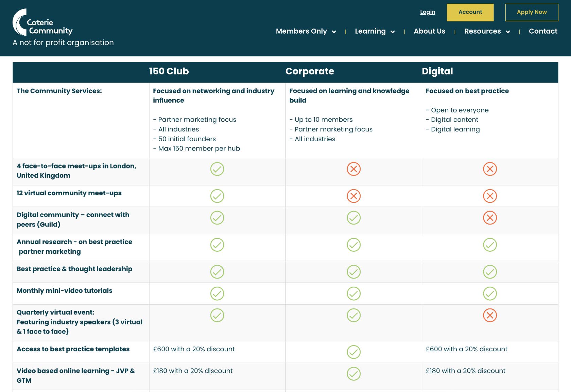
Task: Click '50 initial founders' line
Action: (184, 139)
